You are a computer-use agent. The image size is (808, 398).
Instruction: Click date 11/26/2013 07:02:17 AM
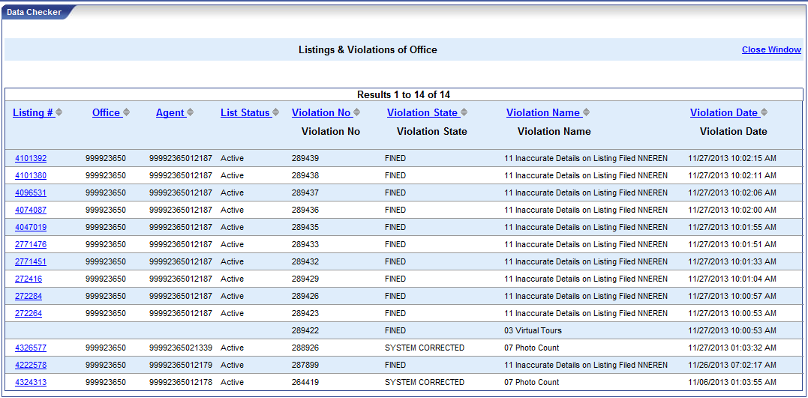click(x=732, y=365)
